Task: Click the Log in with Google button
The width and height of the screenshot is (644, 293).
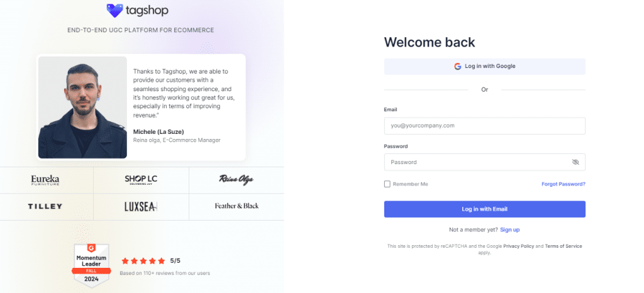Action: pyautogui.click(x=484, y=66)
